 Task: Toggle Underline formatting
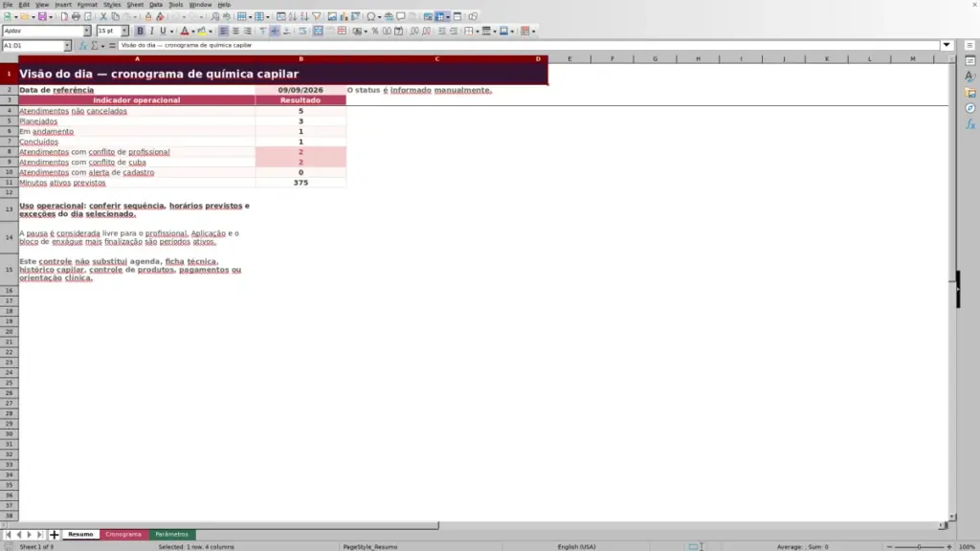click(x=163, y=32)
